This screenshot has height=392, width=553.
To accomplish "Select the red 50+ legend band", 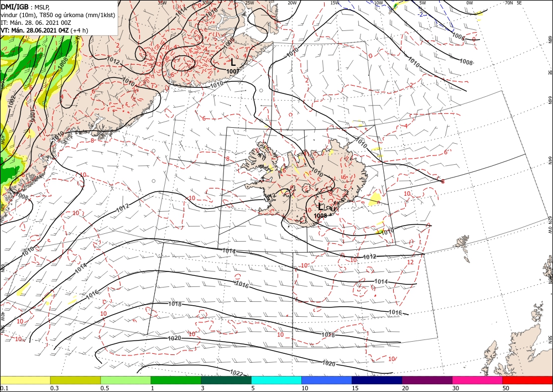I will [x=528, y=380].
